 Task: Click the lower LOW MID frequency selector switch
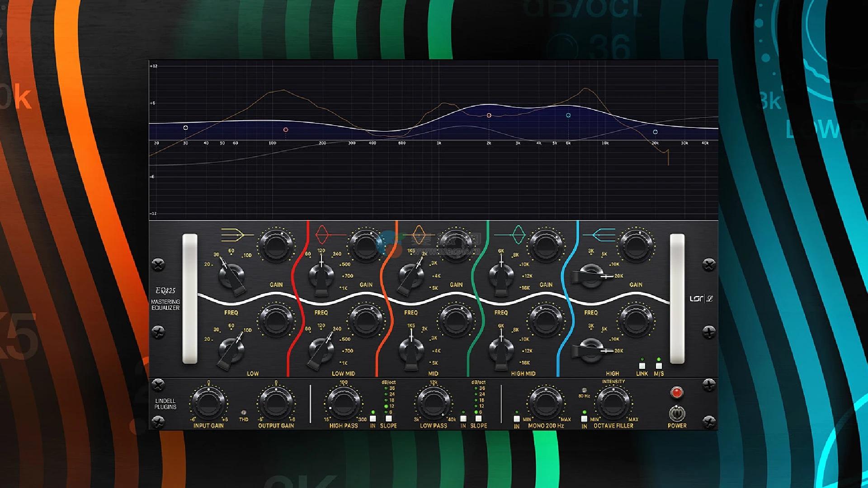click(321, 352)
